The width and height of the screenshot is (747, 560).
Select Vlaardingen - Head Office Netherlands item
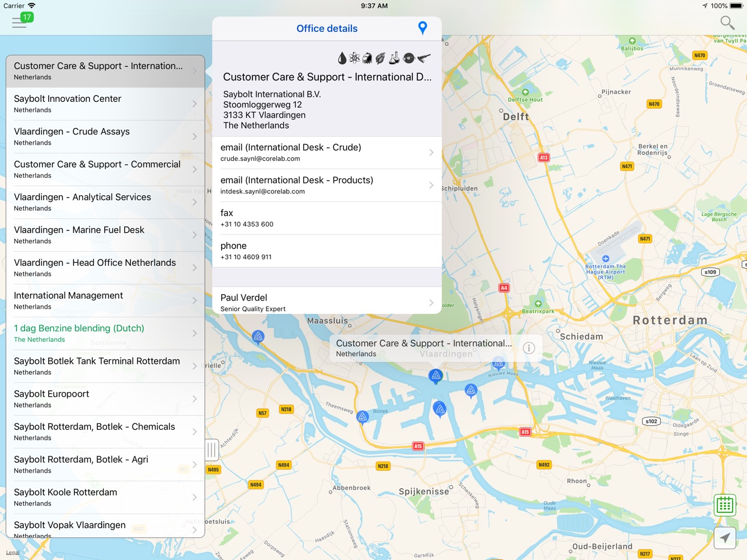[105, 268]
